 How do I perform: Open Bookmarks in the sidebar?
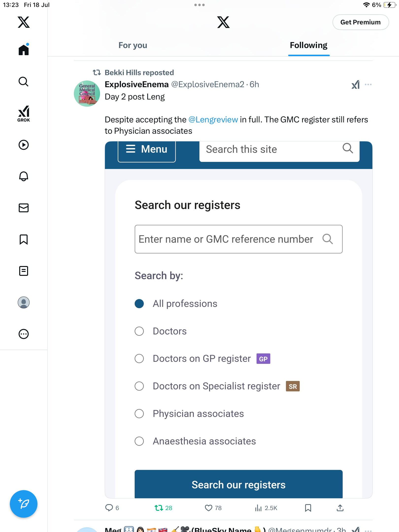point(24,239)
